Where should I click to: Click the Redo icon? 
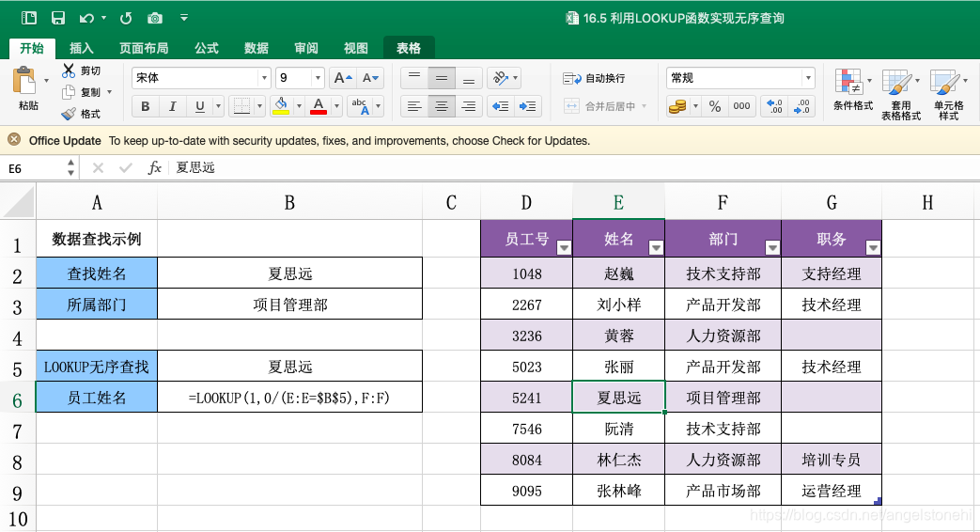(126, 18)
